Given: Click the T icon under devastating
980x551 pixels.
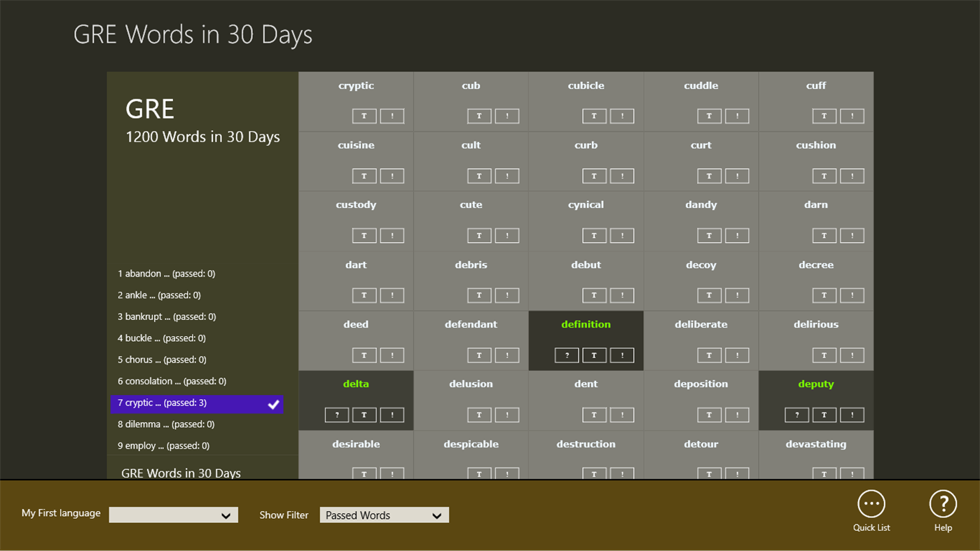Looking at the screenshot, I should (824, 474).
